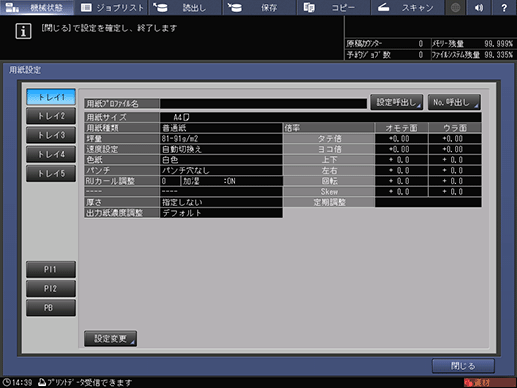Viewport: 517px width, 388px height.
Task: Select the PB tray button
Action: [x=51, y=308]
